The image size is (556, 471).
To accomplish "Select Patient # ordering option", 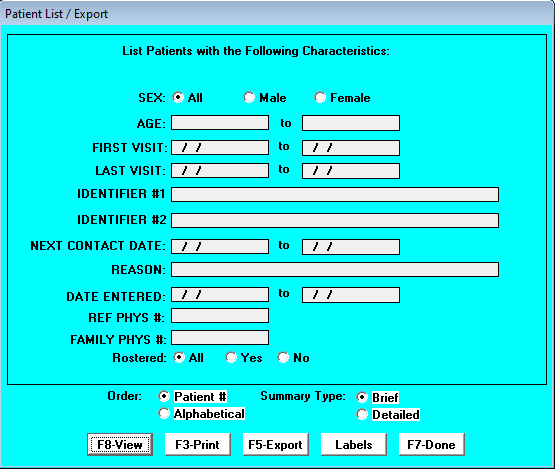I will (x=164, y=396).
